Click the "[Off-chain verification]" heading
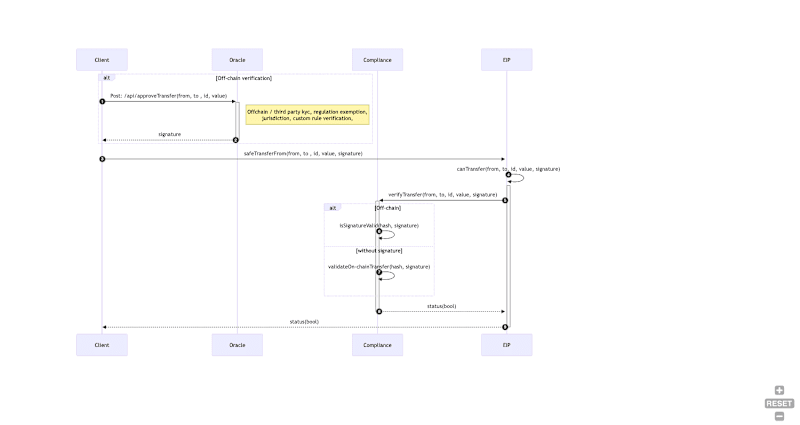Image resolution: width=800 pixels, height=425 pixels. click(244, 78)
